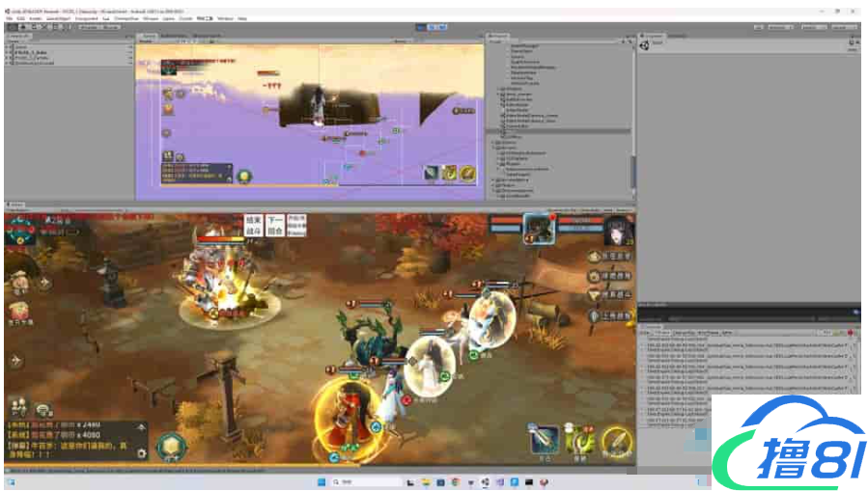Screen dimensions: 868x491
Task: Open the File menu
Action: click(x=9, y=18)
